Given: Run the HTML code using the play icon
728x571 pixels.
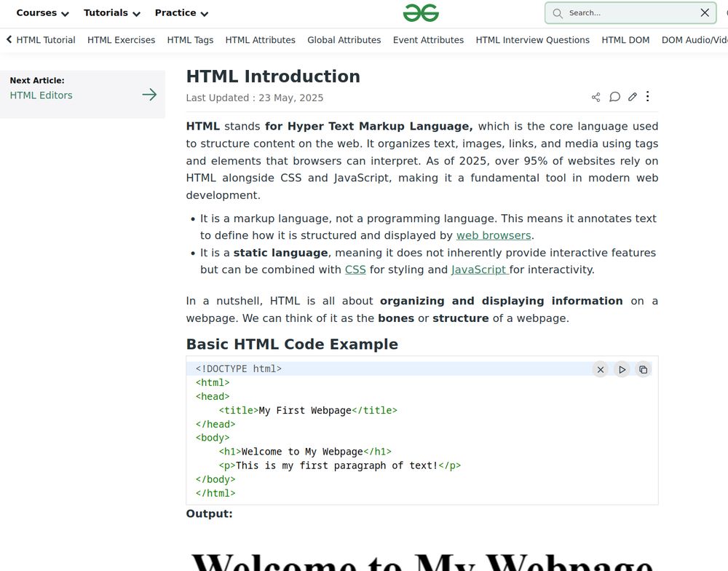Looking at the screenshot, I should point(622,369).
